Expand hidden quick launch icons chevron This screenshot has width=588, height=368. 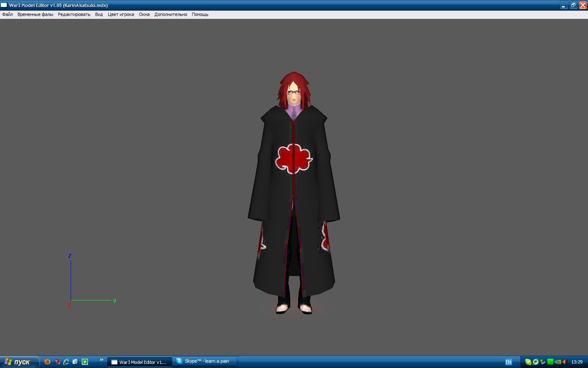pyautogui.click(x=102, y=360)
